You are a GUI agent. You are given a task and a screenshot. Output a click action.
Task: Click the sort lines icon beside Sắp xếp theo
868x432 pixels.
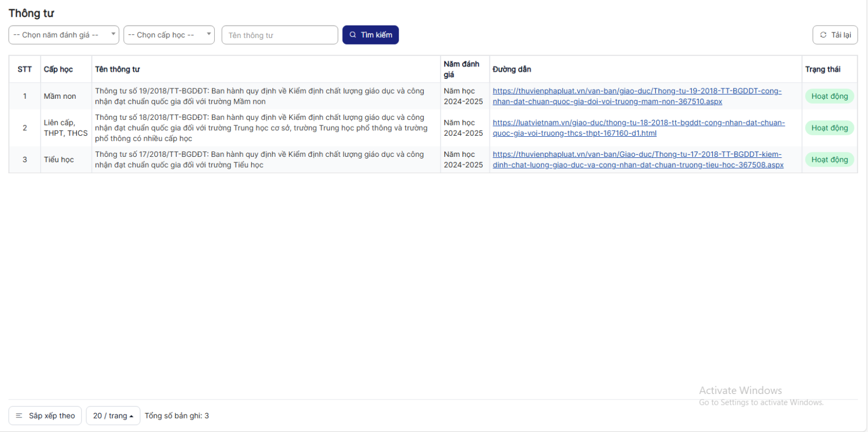click(19, 416)
